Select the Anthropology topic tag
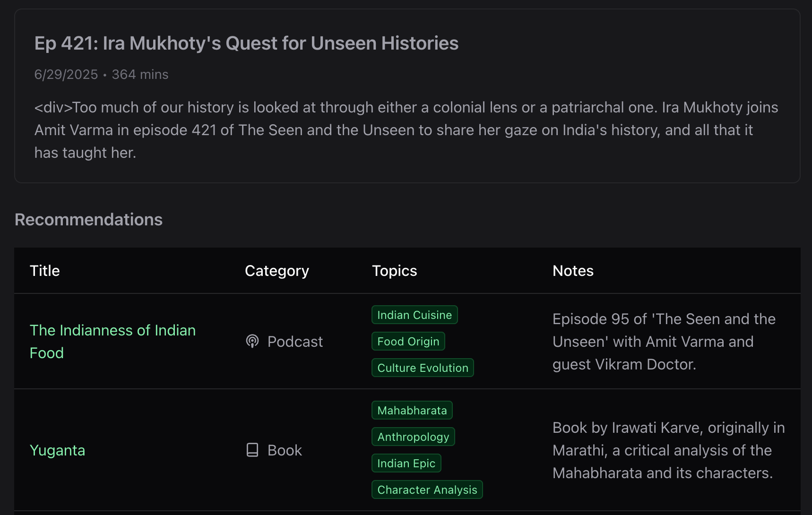The height and width of the screenshot is (515, 812). tap(413, 437)
